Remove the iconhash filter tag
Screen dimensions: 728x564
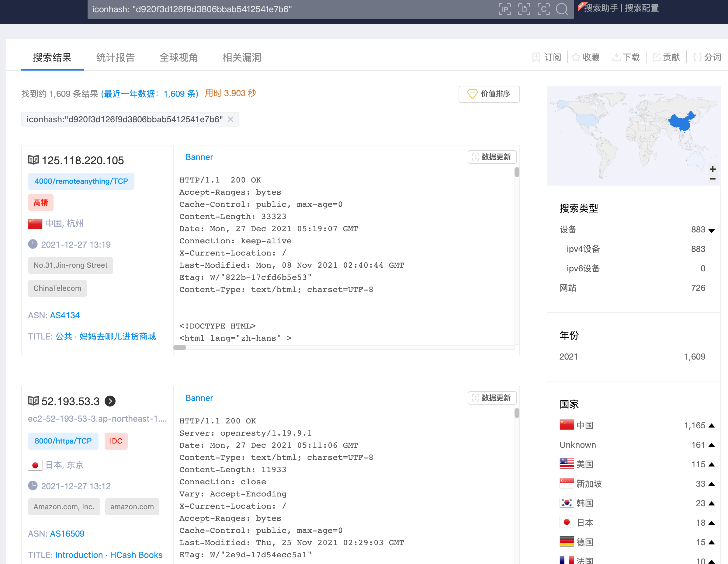[x=230, y=120]
